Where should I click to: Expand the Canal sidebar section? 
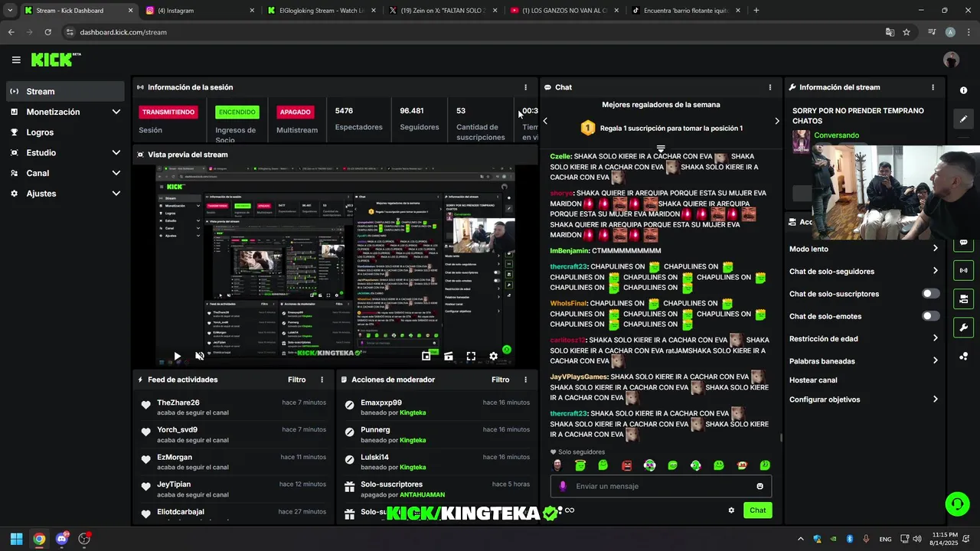pos(65,173)
